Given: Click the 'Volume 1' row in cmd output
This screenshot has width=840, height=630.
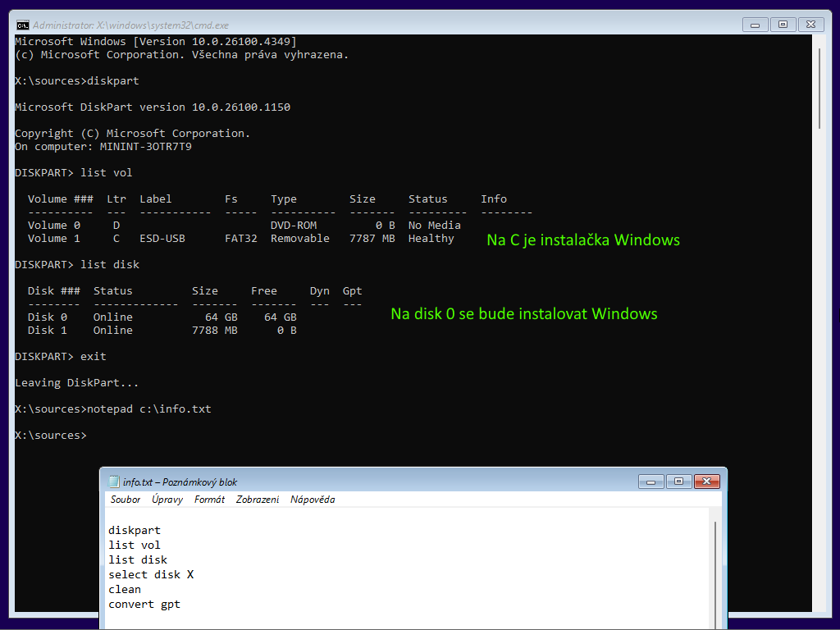Looking at the screenshot, I should pyautogui.click(x=241, y=239).
